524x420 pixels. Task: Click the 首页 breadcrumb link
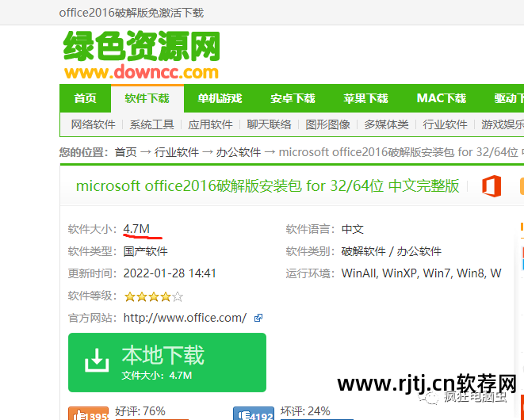tap(126, 152)
